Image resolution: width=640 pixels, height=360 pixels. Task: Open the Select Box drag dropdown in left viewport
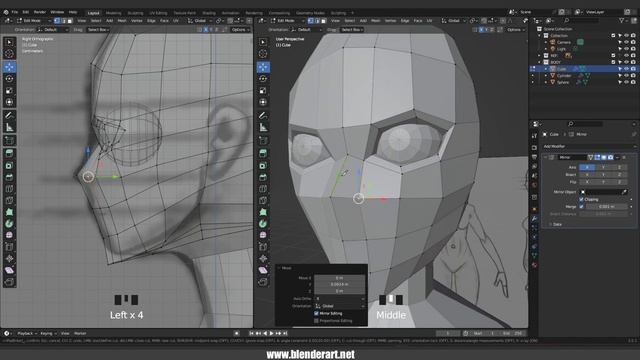click(98, 30)
